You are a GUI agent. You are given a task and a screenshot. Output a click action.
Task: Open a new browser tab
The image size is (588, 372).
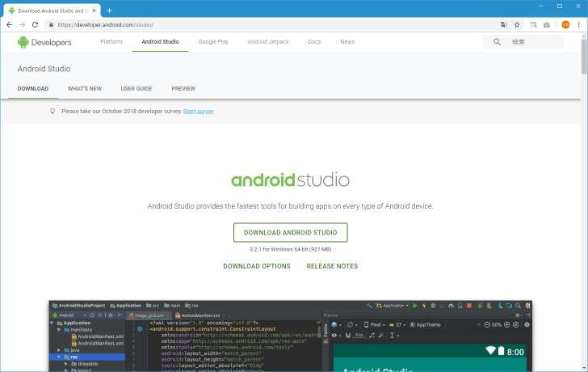tap(109, 11)
